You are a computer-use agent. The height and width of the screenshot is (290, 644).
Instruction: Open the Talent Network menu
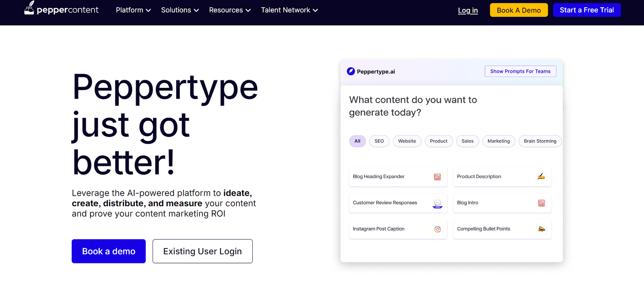click(x=289, y=10)
